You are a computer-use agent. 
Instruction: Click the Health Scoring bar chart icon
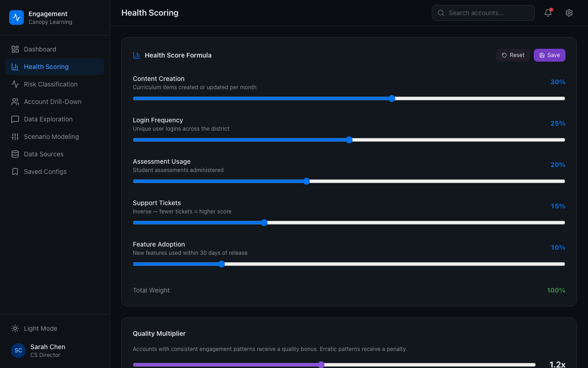[x=15, y=66]
